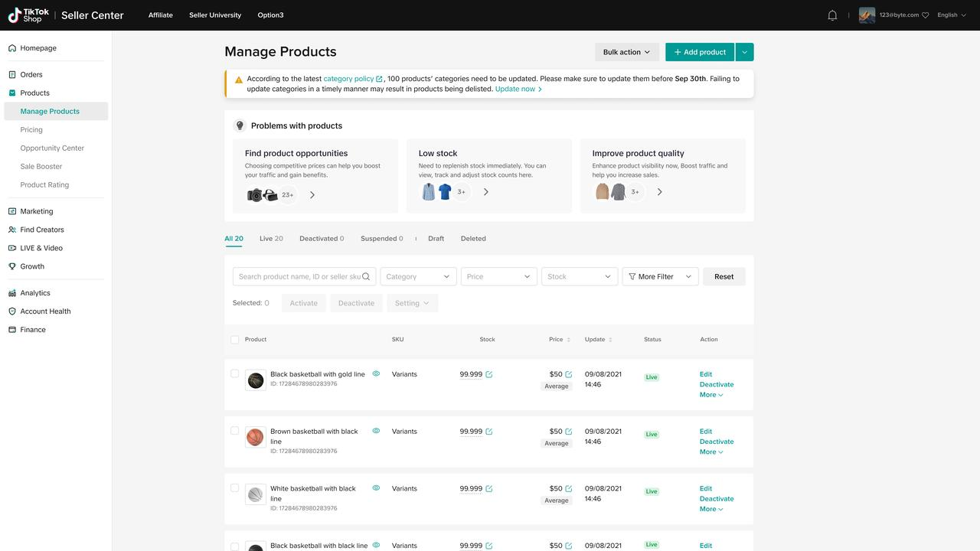The height and width of the screenshot is (551, 980).
Task: Open LIVE & Video section
Action: pos(41,248)
